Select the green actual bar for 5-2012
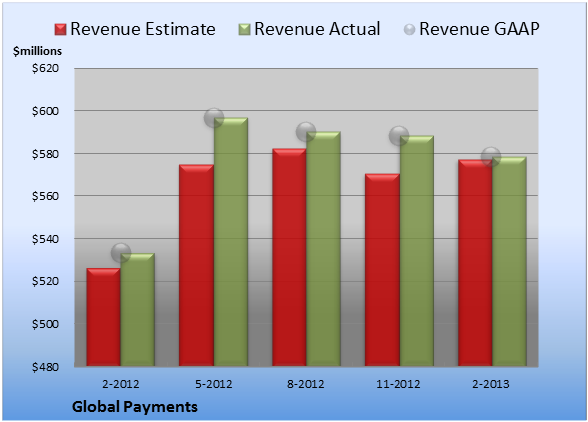588x422 pixels. click(231, 242)
